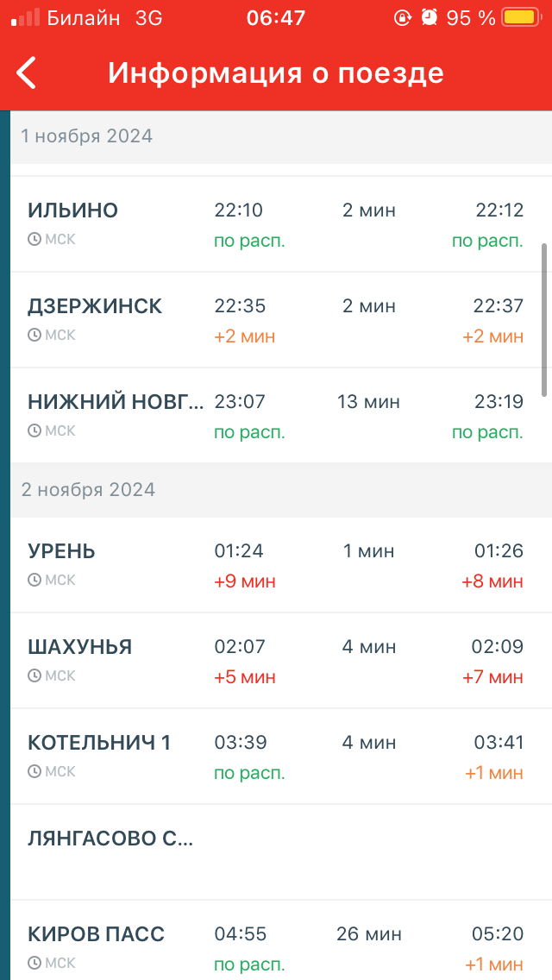Tap the +9 мин delay label for УРЕНЬ
Viewport: 552px width, 980px height.
pos(243,581)
